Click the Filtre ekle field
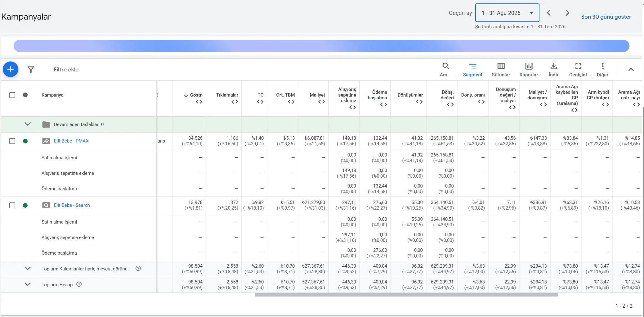 click(66, 70)
